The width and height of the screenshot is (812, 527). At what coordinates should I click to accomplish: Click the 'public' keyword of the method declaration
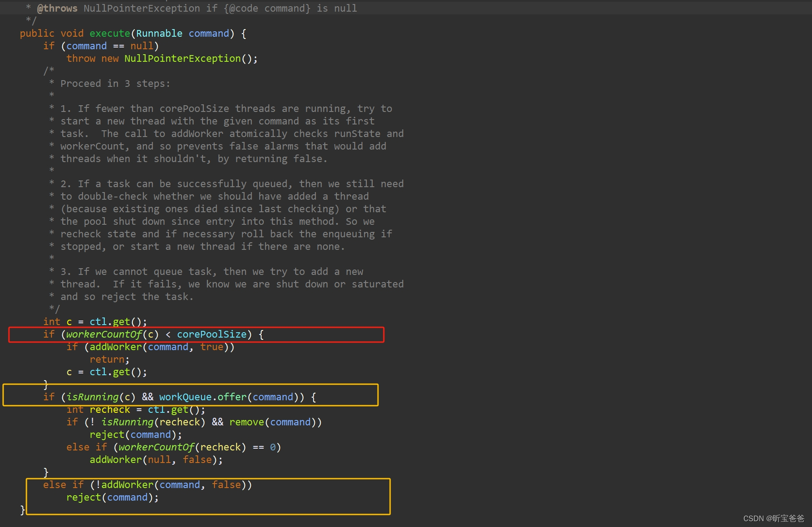(37, 34)
